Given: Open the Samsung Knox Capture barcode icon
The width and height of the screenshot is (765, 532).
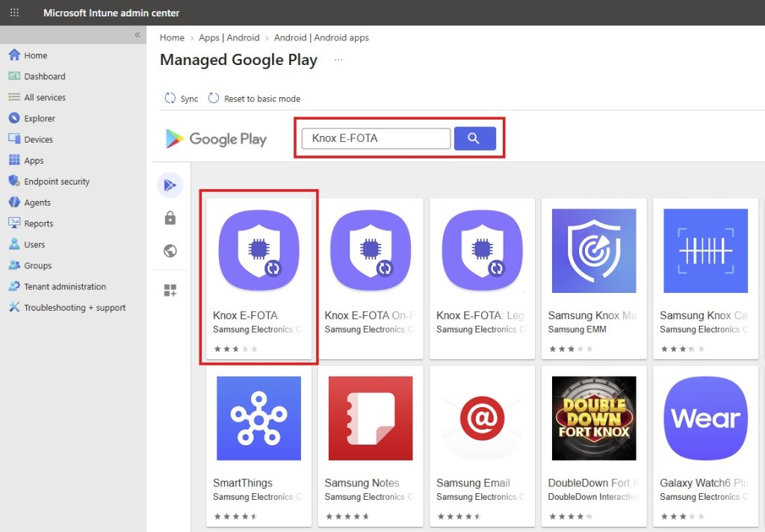Looking at the screenshot, I should coord(705,251).
